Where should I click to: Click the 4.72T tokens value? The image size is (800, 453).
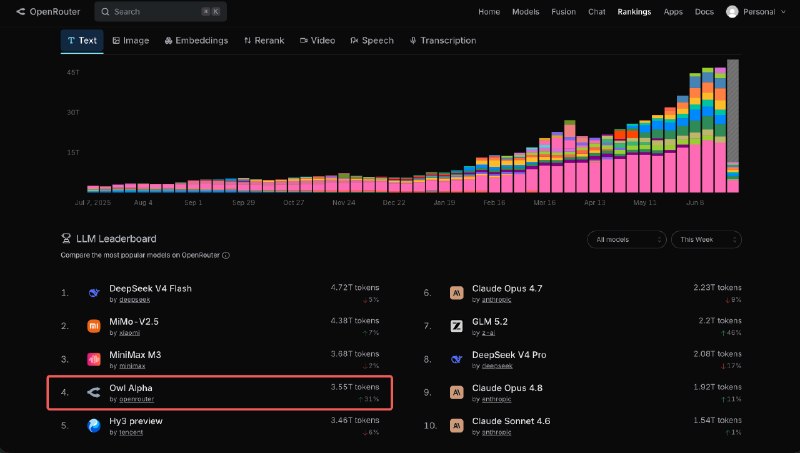coord(355,288)
